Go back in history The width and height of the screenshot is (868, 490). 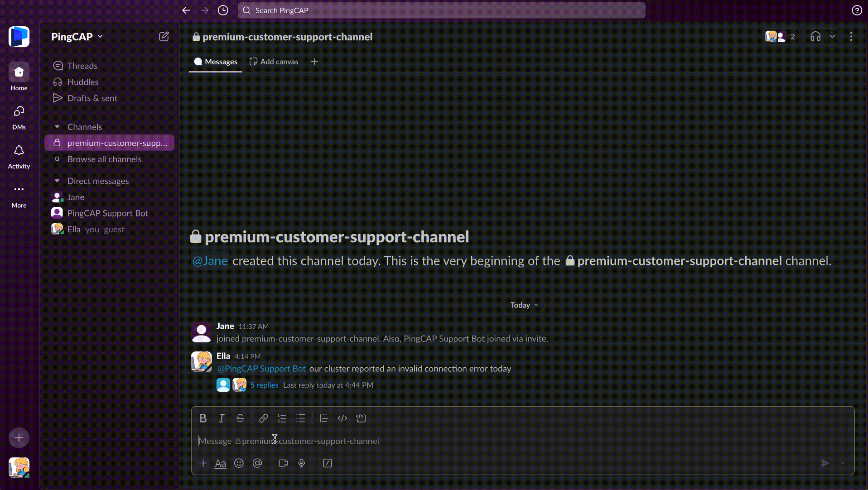186,10
